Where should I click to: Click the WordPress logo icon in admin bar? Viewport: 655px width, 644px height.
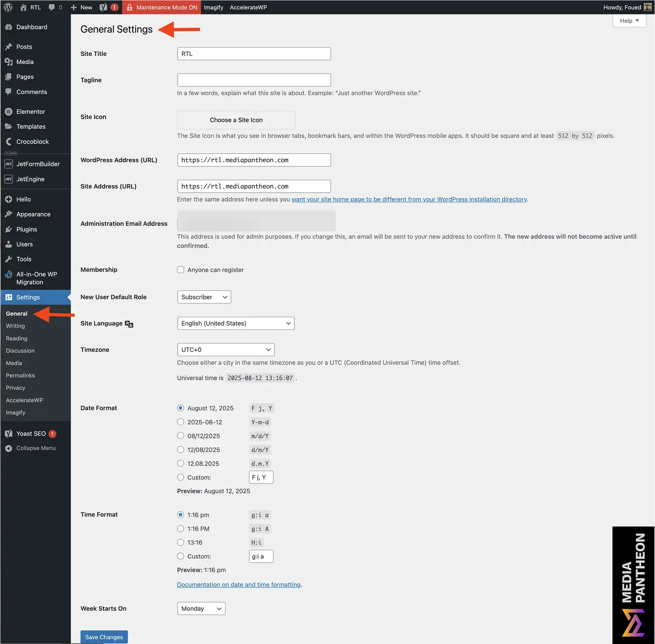8,7
